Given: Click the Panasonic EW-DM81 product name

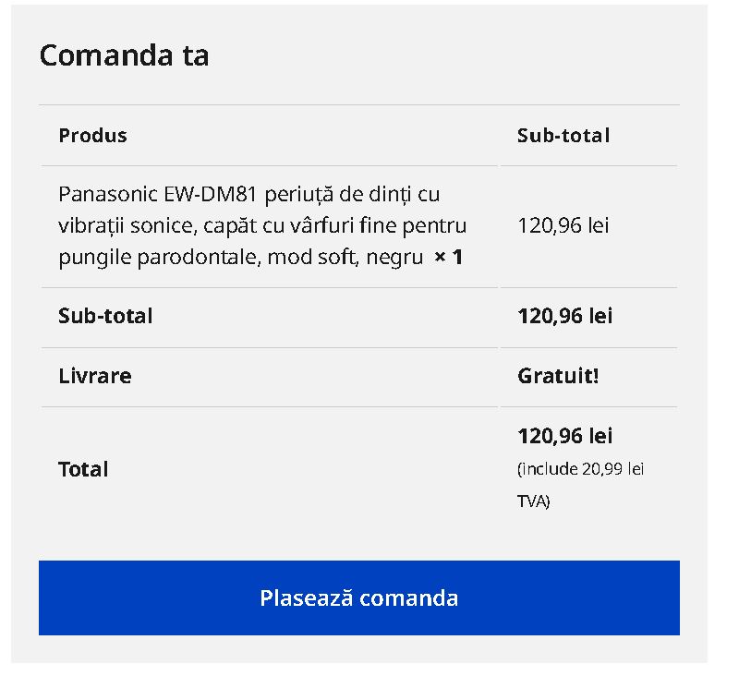Looking at the screenshot, I should pos(262,225).
